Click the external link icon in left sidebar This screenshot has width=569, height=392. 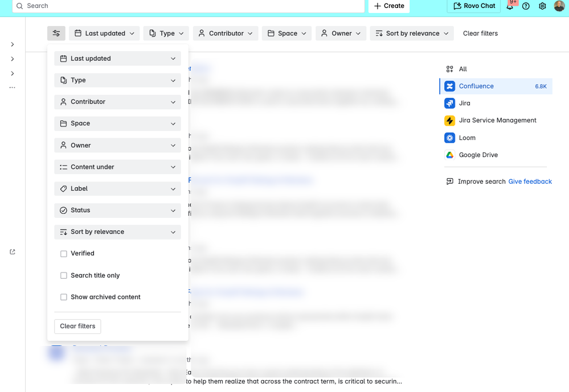pyautogui.click(x=13, y=251)
